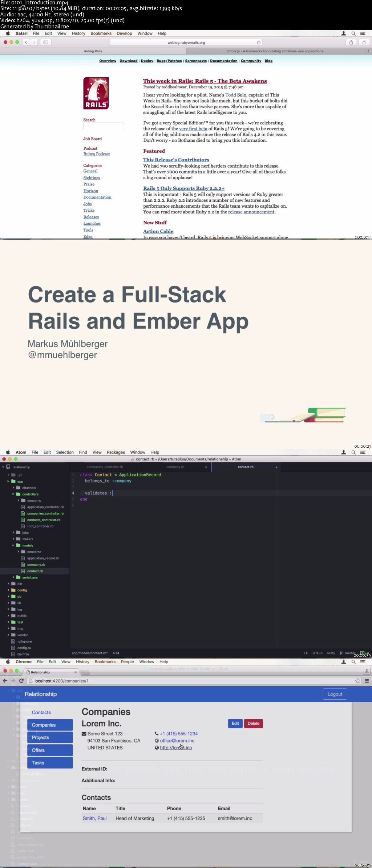Open Spotlight search in Safari's menu bar
Viewport: 372px width, 868px height.
[353, 33]
